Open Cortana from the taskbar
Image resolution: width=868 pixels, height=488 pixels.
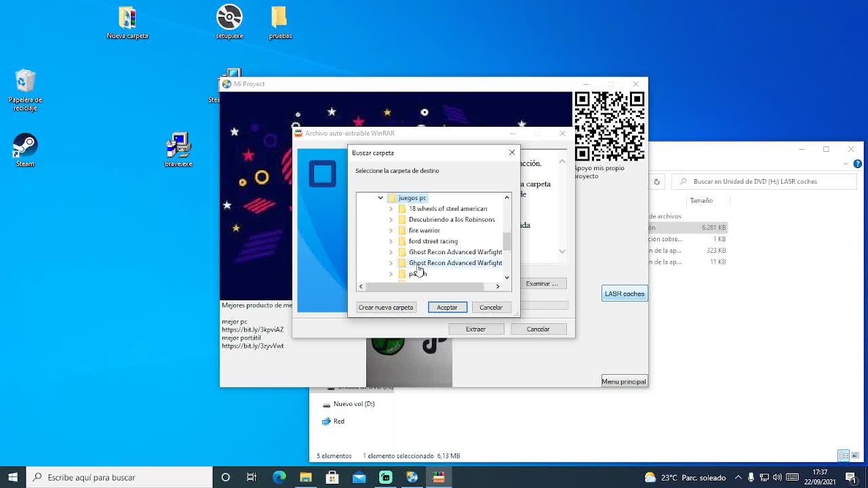(225, 477)
